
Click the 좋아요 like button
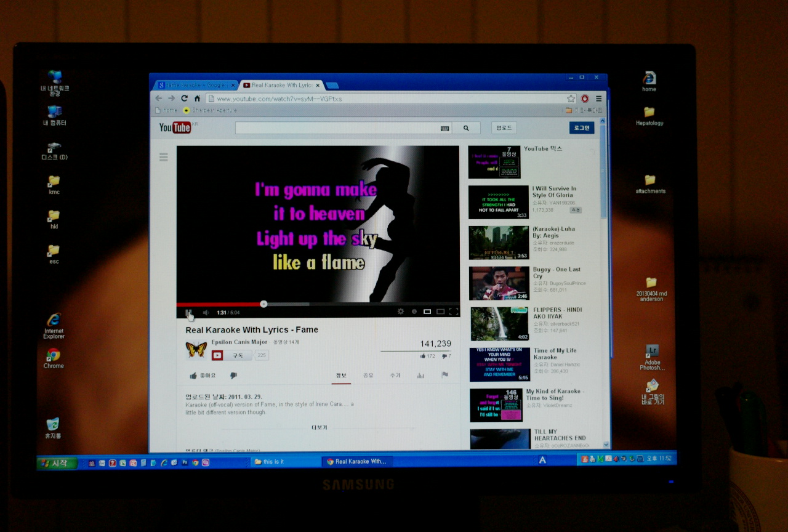pos(203,375)
